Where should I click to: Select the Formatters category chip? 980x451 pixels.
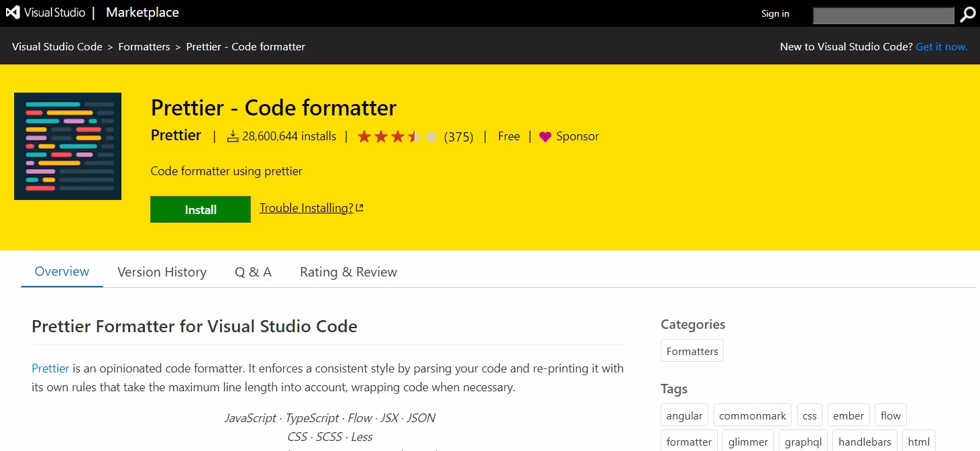click(x=692, y=351)
